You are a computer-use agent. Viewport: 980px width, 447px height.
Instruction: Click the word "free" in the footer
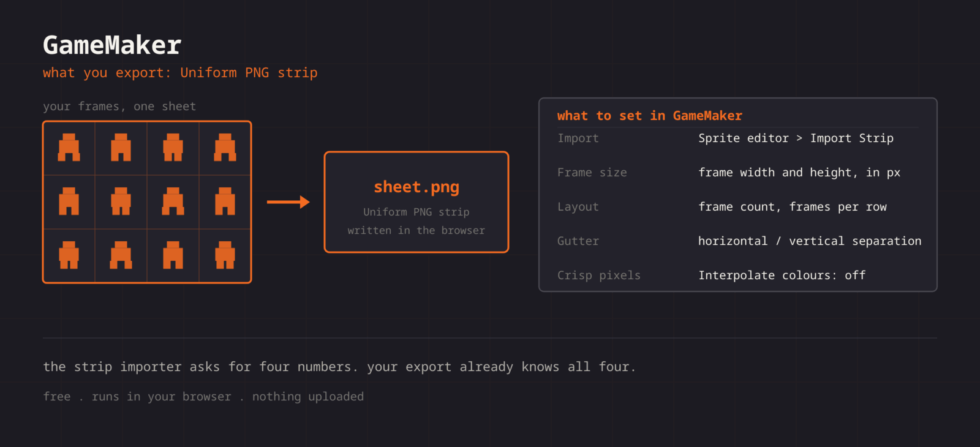pyautogui.click(x=57, y=397)
